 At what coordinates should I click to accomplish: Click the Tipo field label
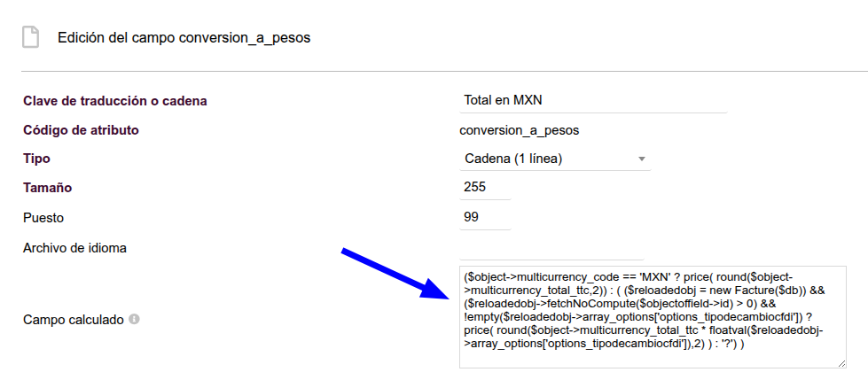[x=36, y=159]
